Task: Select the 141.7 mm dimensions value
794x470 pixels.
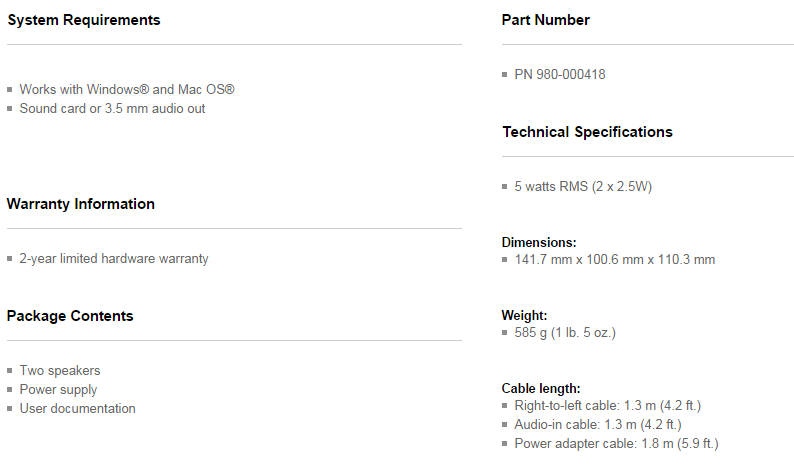Action: click(614, 260)
